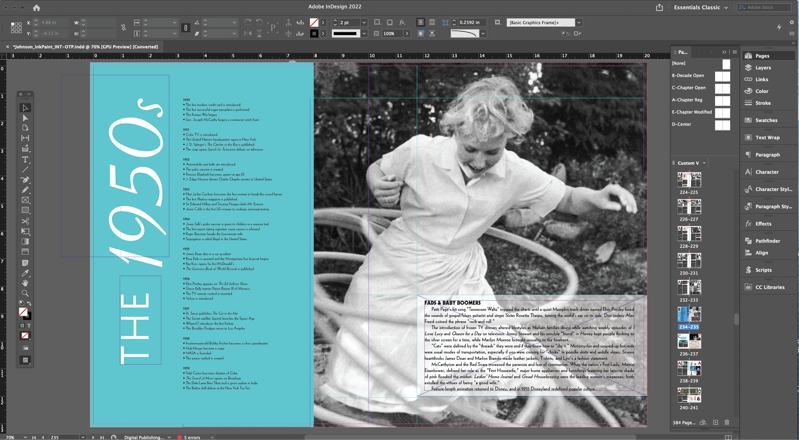Viewport: 799px width, 440px height.
Task: Open the corner shape dropdown
Action: click(483, 34)
